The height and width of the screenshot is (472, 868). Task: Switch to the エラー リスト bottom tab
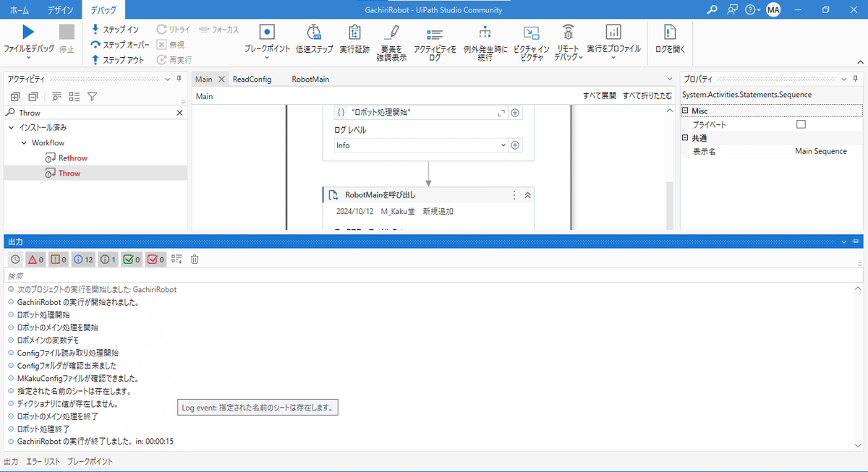pos(43,461)
